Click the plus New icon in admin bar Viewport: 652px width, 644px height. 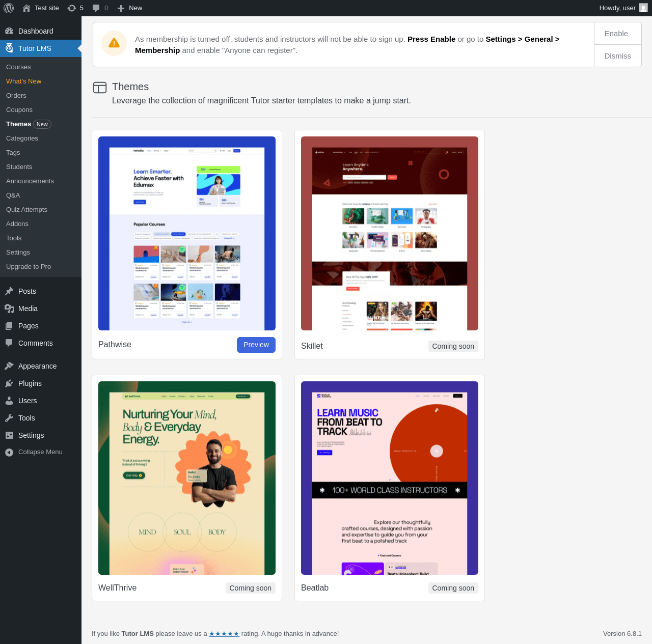coord(121,8)
